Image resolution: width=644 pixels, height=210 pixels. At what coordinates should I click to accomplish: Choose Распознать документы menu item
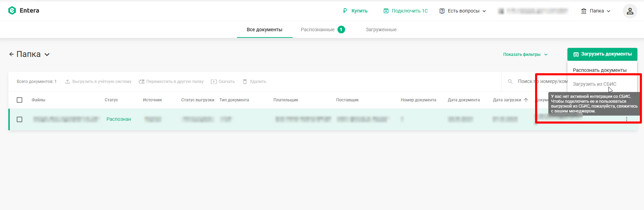pos(599,70)
